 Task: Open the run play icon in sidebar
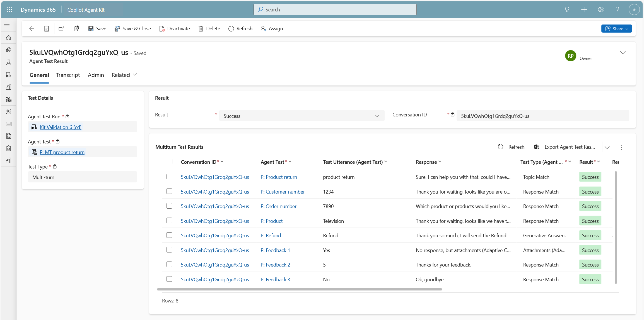(9, 75)
